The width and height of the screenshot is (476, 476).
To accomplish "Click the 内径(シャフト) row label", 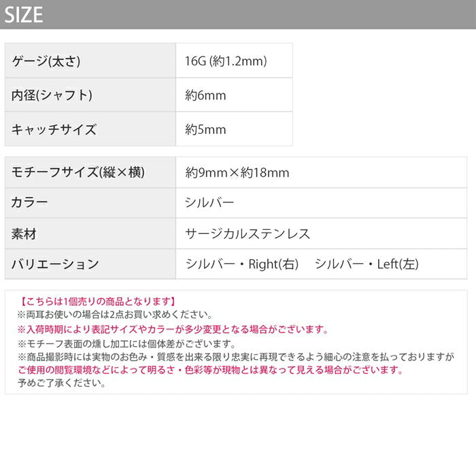I will click(x=52, y=95).
